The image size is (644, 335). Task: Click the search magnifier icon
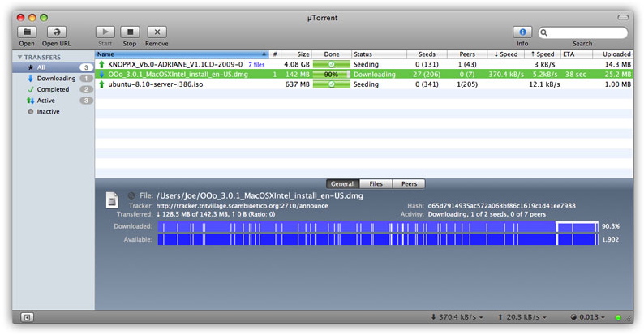click(544, 32)
